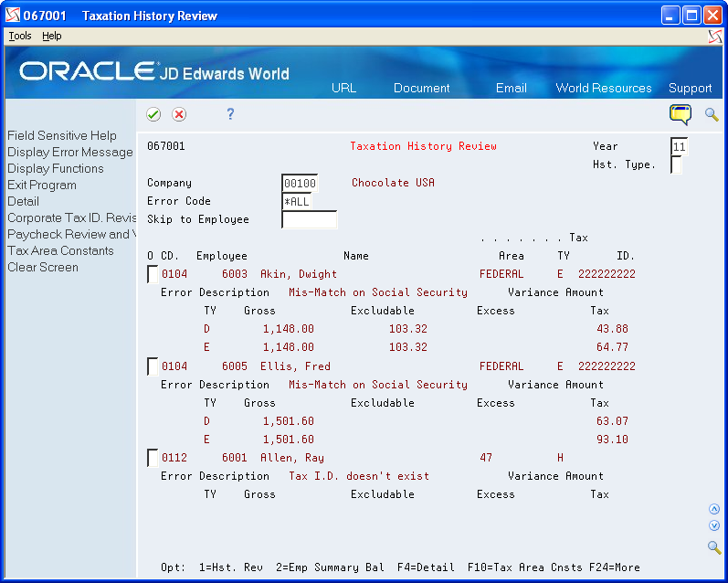The height and width of the screenshot is (583, 728).
Task: Click employee number 6001
Action: [235, 458]
